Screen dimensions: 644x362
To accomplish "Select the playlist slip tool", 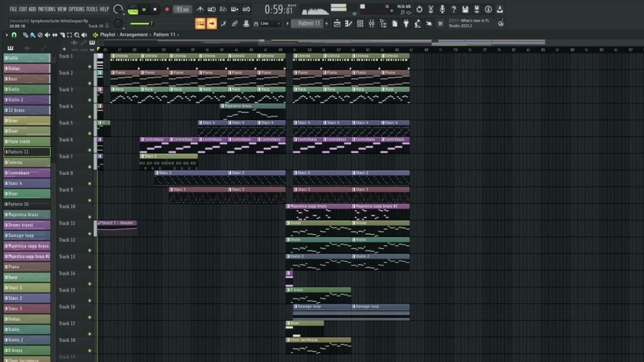I will pyautogui.click(x=55, y=35).
